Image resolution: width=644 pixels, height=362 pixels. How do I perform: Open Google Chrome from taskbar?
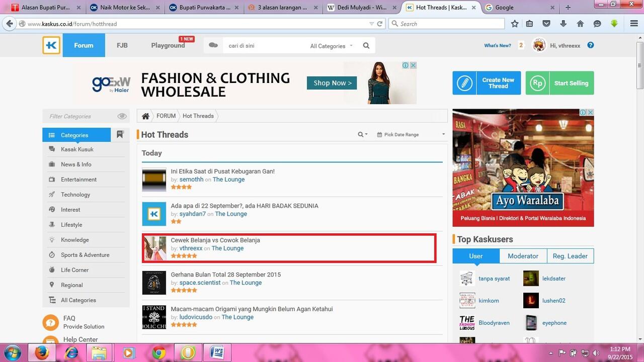coord(159,353)
